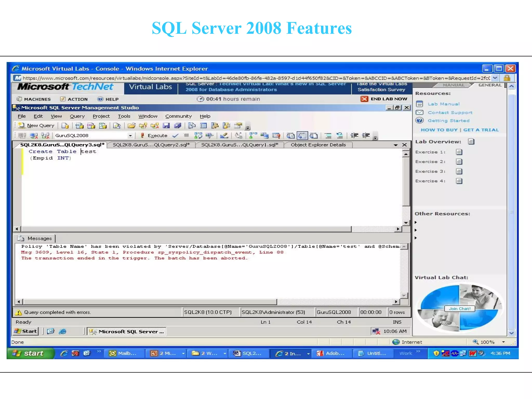Toggle the Results to Text icon
The height and width of the screenshot is (399, 532).
pyautogui.click(x=290, y=136)
